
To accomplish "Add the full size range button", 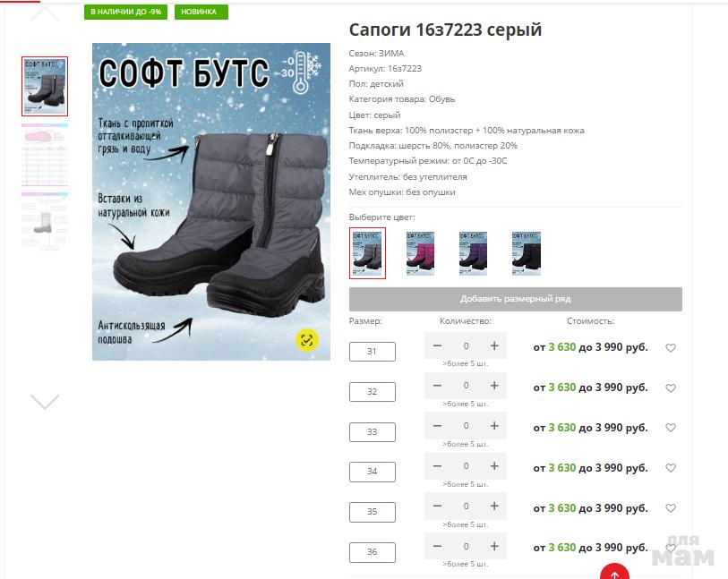I will coord(516,299).
